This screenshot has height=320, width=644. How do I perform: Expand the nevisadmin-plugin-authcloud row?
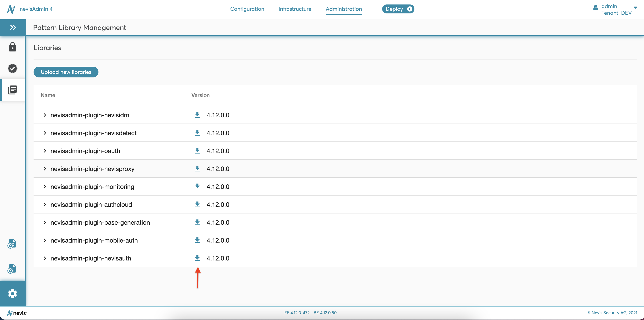point(45,205)
